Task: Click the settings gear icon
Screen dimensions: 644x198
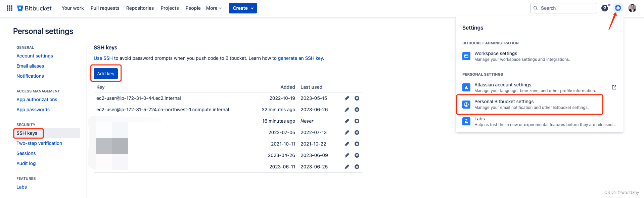Action: (x=618, y=8)
